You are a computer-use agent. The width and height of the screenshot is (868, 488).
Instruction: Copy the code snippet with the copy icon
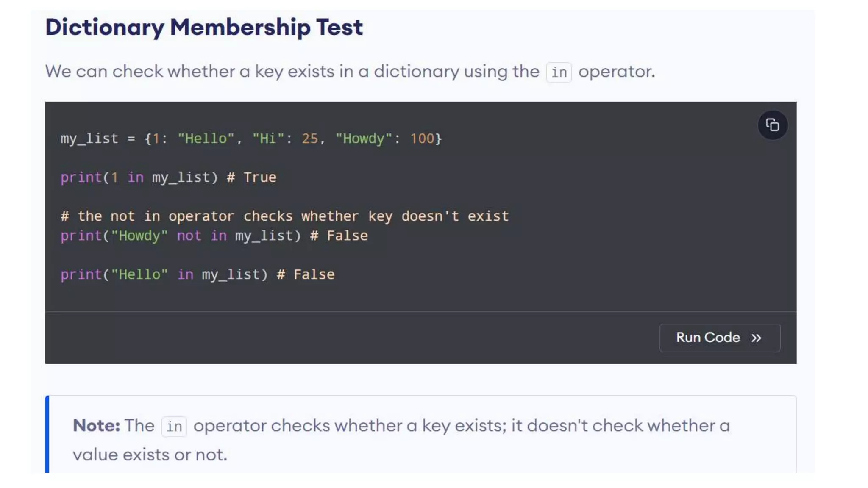(x=772, y=125)
